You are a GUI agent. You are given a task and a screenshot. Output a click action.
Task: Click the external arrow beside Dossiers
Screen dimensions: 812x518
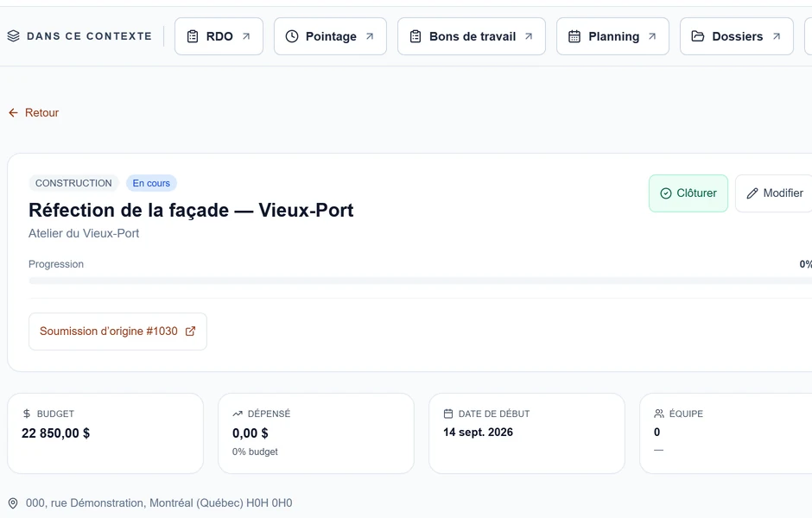click(x=777, y=36)
